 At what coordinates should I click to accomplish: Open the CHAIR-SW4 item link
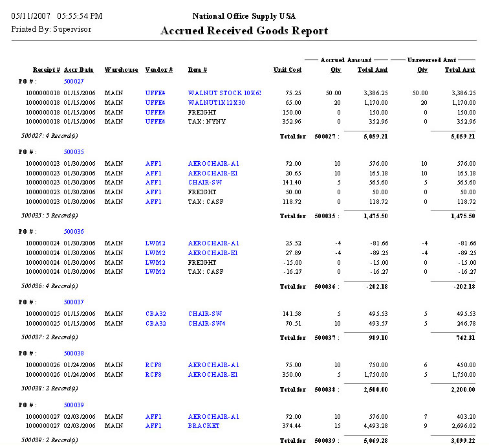tap(207, 323)
